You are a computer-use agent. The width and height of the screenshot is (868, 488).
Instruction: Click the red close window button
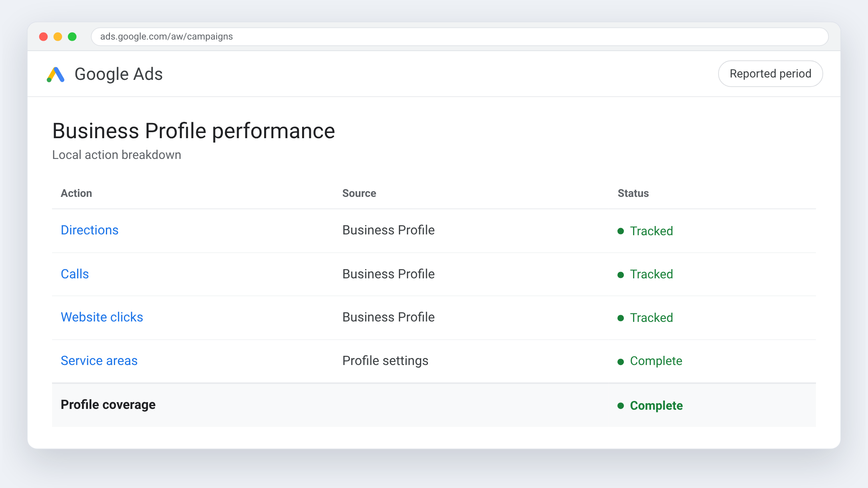coord(44,37)
